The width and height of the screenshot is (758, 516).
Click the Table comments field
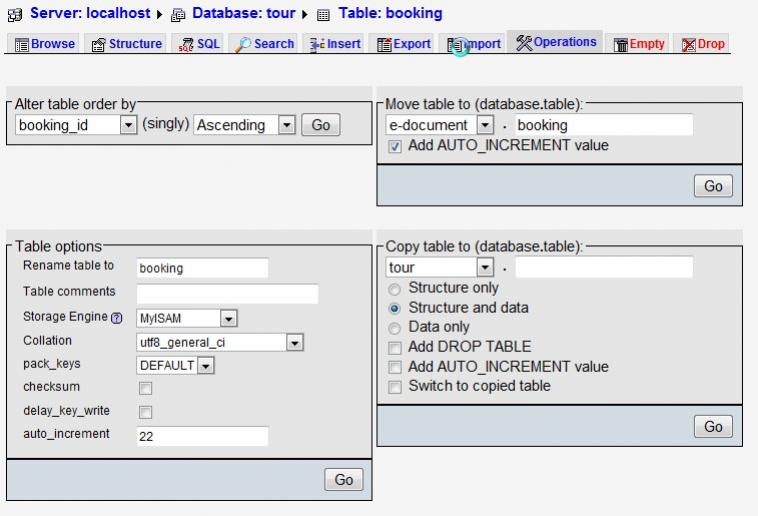tap(227, 294)
